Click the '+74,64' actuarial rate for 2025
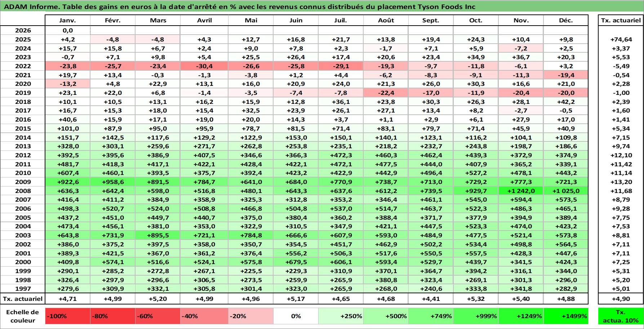 [x=621, y=39]
